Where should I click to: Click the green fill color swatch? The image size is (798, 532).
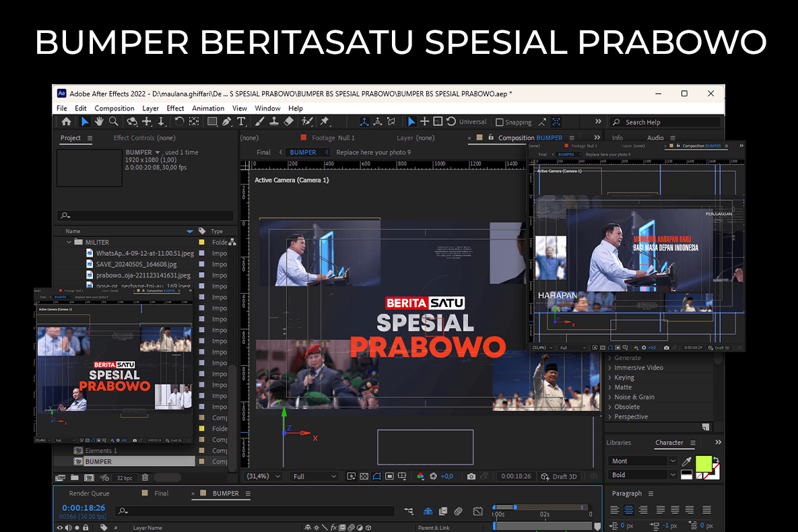(x=704, y=464)
